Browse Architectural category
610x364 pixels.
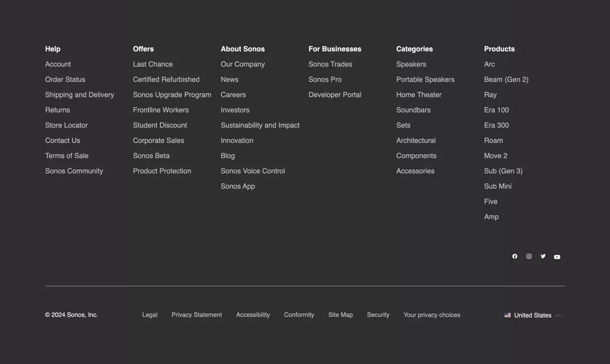[x=416, y=140]
